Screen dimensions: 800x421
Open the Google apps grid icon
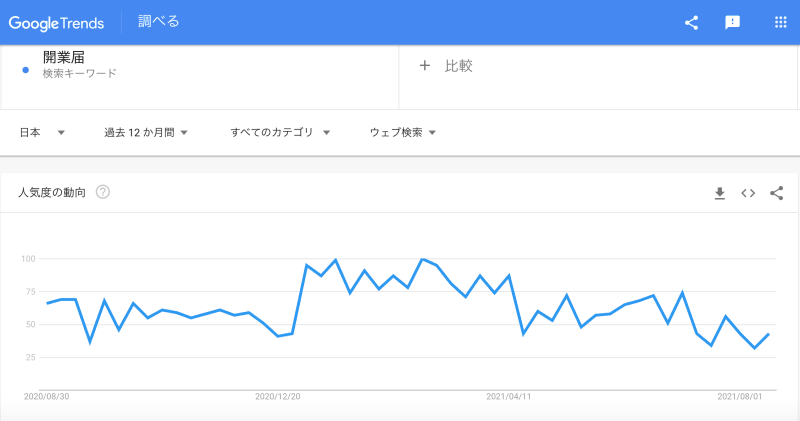781,22
